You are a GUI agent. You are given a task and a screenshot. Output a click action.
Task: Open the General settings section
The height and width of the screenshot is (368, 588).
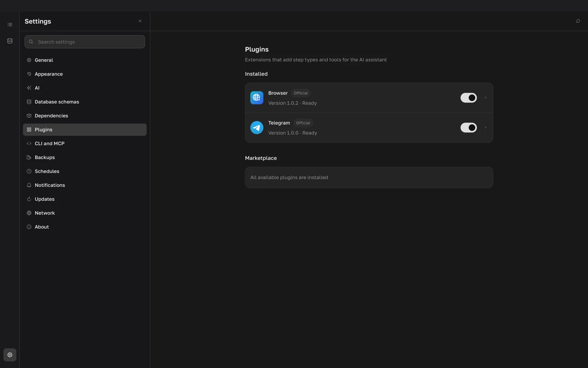(85, 60)
